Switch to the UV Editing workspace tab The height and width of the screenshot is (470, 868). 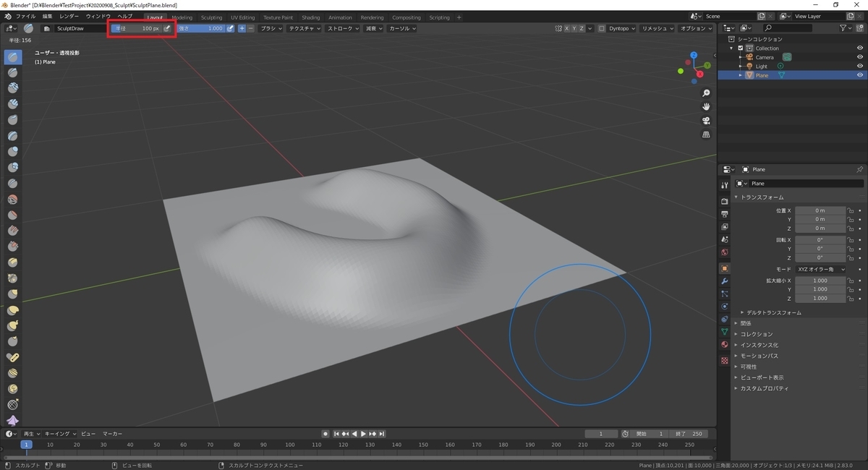[x=243, y=17]
